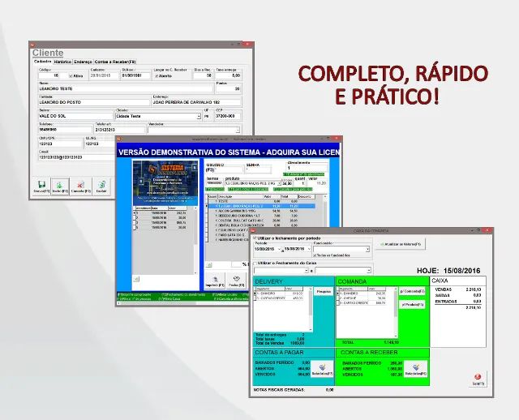The width and height of the screenshot is (519, 420).
Task: Switch to the Cadastro tab
Action: click(x=43, y=62)
